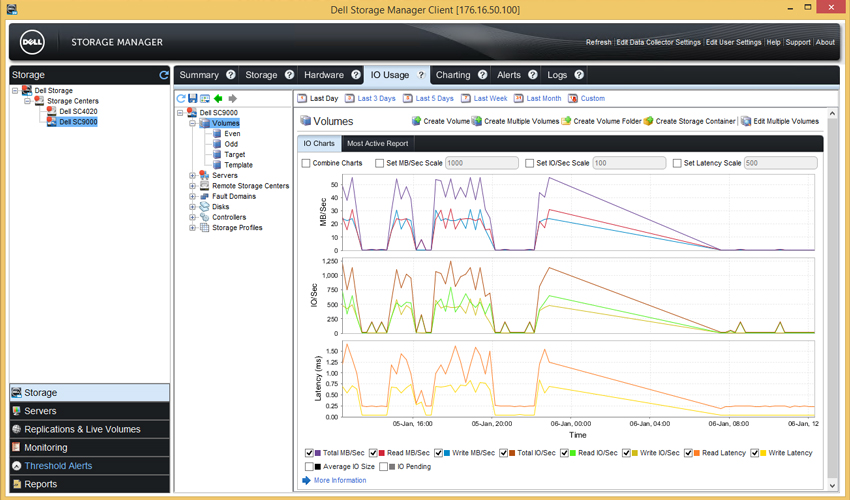850x500 pixels.
Task: Click the green back arrow
Action: pyautogui.click(x=218, y=99)
